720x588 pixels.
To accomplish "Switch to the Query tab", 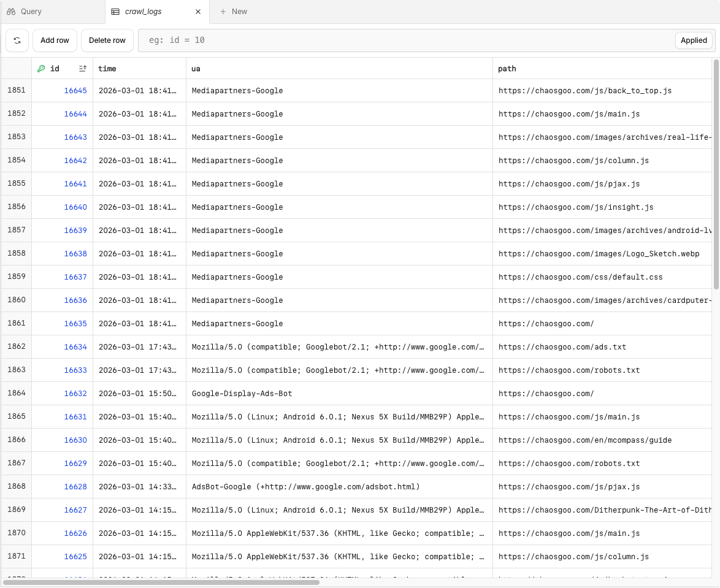I will tap(53, 12).
